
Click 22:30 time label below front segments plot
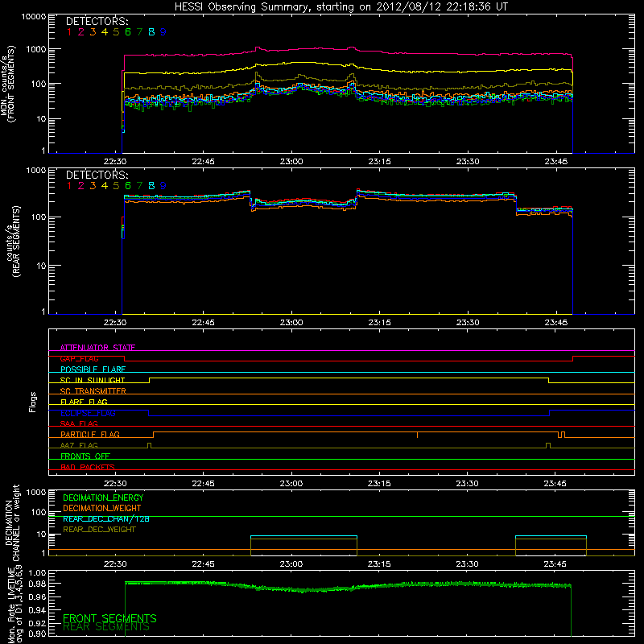(114, 161)
